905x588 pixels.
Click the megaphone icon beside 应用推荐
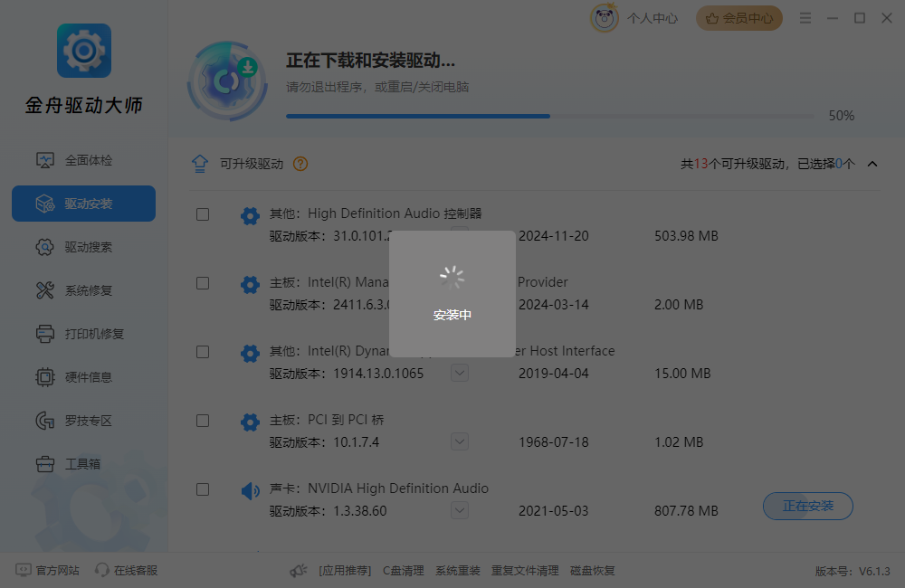[x=299, y=571]
